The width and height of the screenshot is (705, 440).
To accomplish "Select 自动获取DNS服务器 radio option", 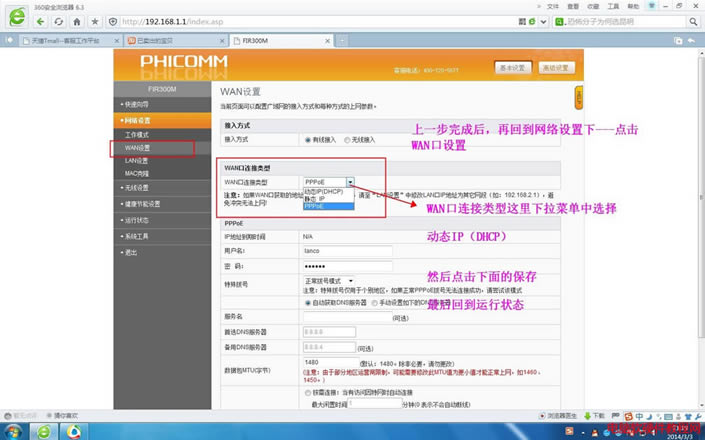I will [x=308, y=301].
